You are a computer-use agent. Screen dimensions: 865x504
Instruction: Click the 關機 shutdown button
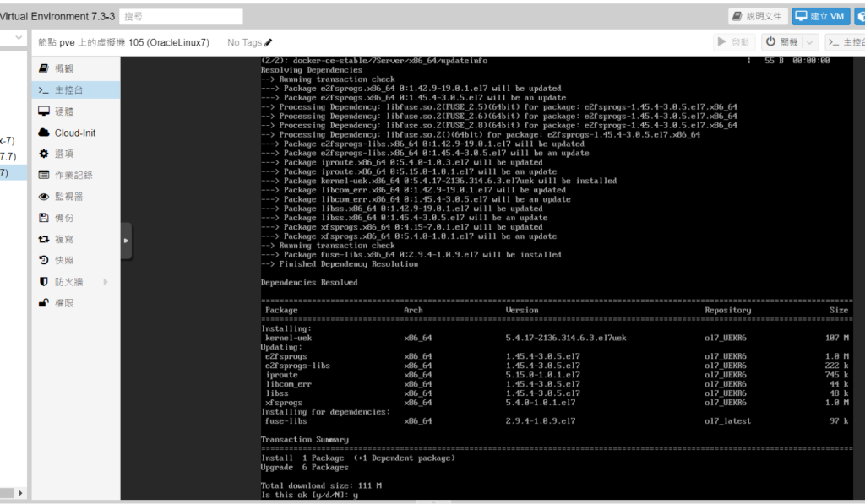coord(781,42)
